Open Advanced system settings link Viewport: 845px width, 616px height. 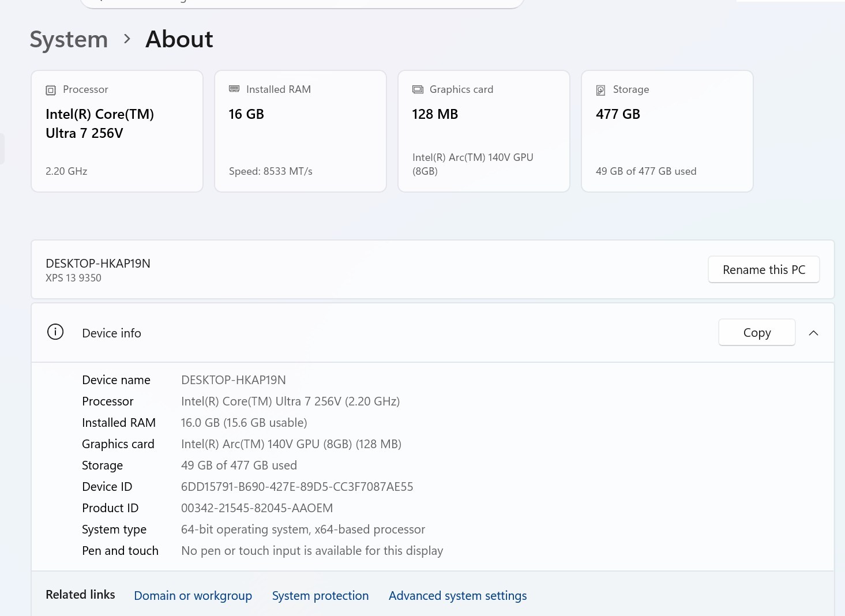(457, 596)
